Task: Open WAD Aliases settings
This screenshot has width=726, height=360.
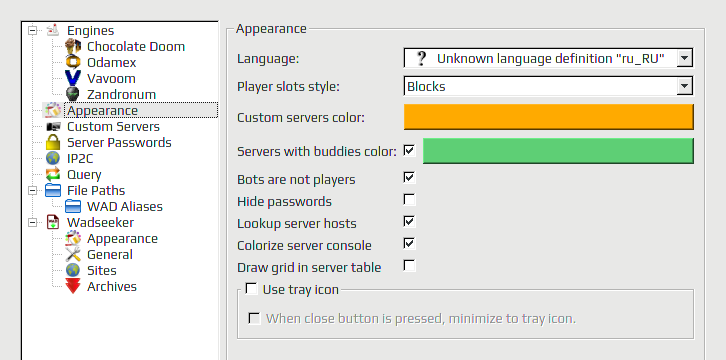Action: click(x=125, y=206)
